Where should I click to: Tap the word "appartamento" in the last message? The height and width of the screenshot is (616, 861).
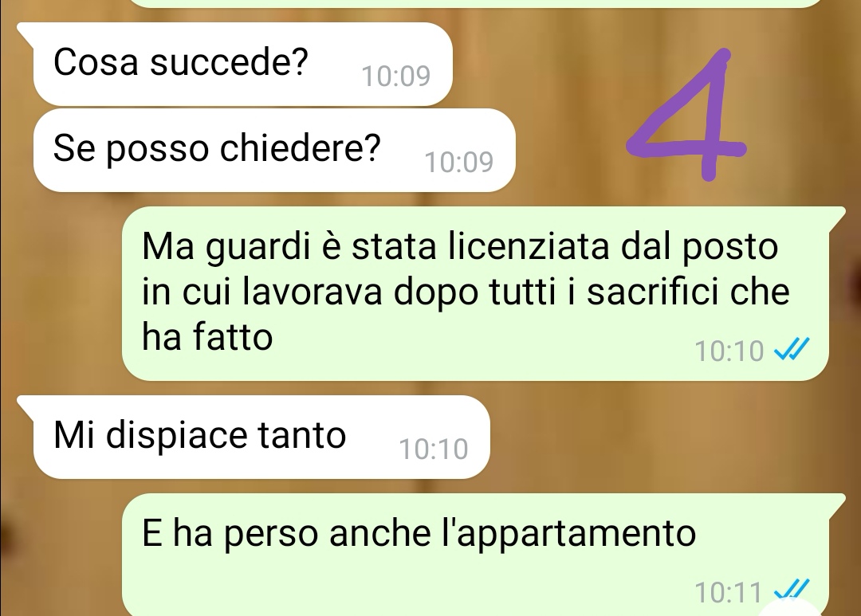pyautogui.click(x=576, y=536)
